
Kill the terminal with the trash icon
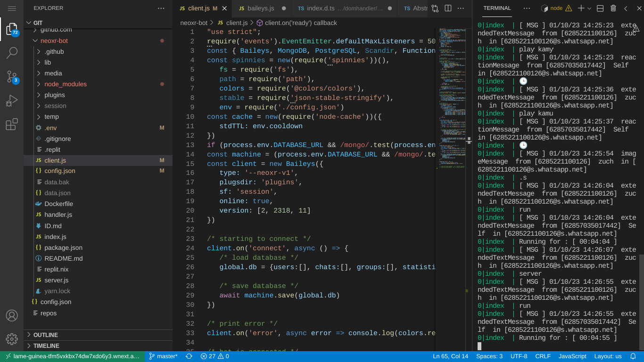613,8
